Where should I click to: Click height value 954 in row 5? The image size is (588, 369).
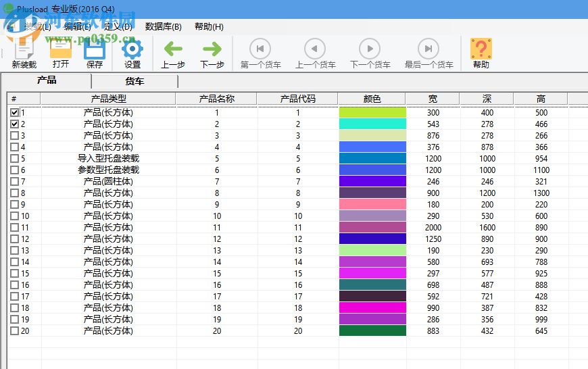(x=541, y=159)
